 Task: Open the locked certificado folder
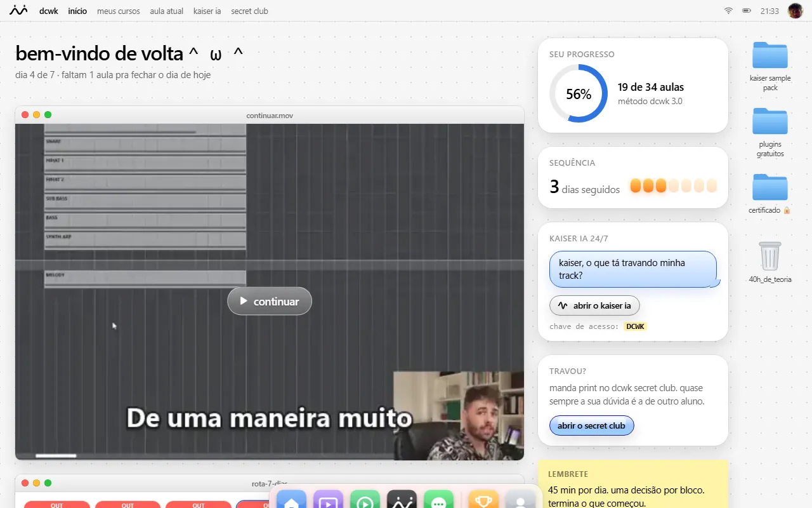(770, 193)
